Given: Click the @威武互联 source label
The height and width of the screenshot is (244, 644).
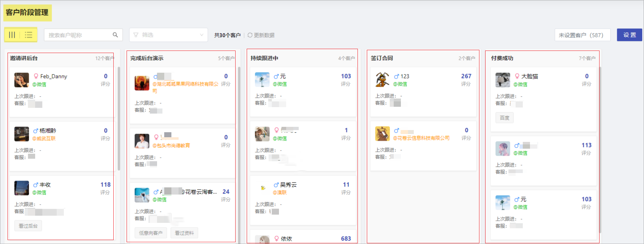Looking at the screenshot, I should tap(44, 138).
